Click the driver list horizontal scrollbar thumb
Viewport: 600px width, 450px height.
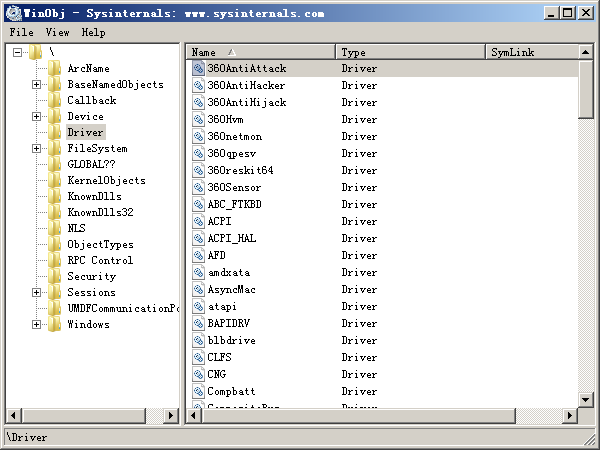358,415
